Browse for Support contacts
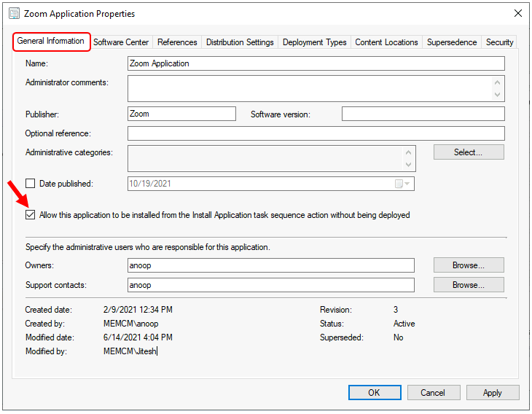 pyautogui.click(x=468, y=285)
